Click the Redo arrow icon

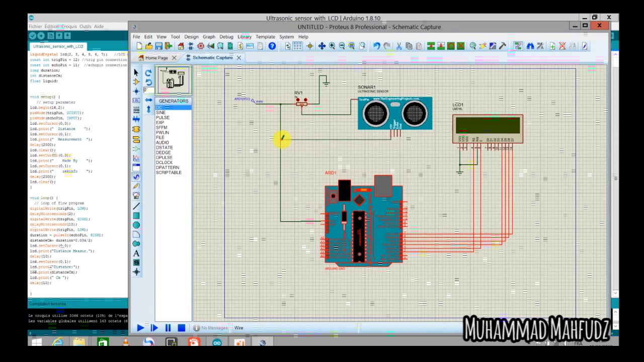tap(386, 46)
